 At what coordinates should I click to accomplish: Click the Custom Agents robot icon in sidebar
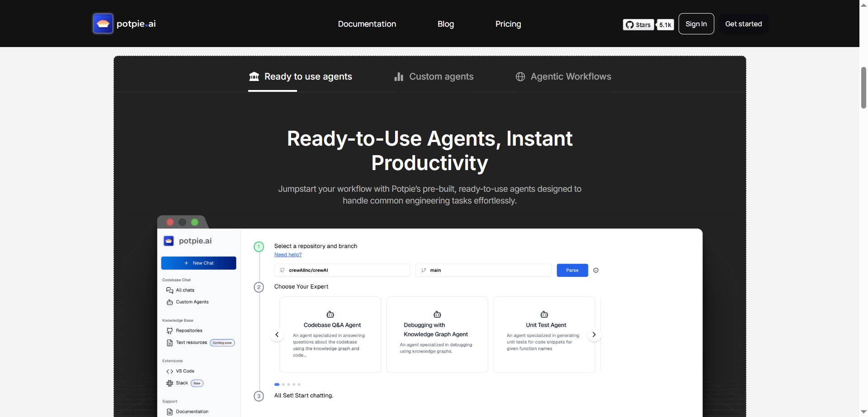point(170,302)
